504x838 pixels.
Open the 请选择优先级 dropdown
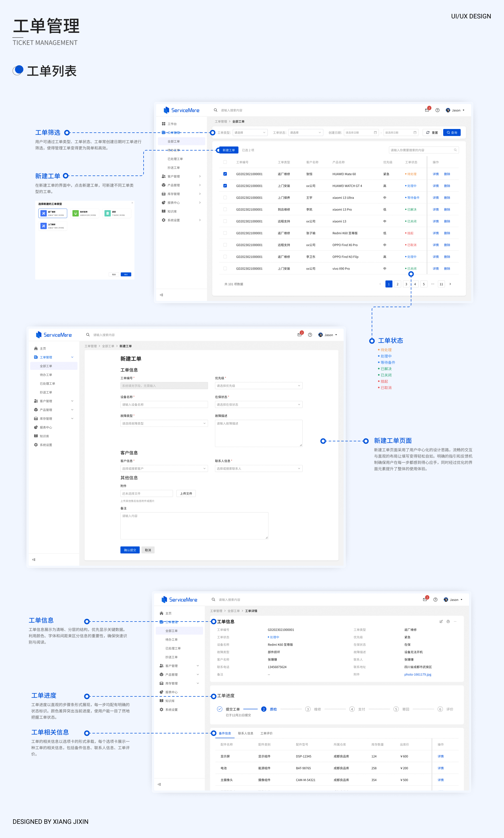(259, 386)
